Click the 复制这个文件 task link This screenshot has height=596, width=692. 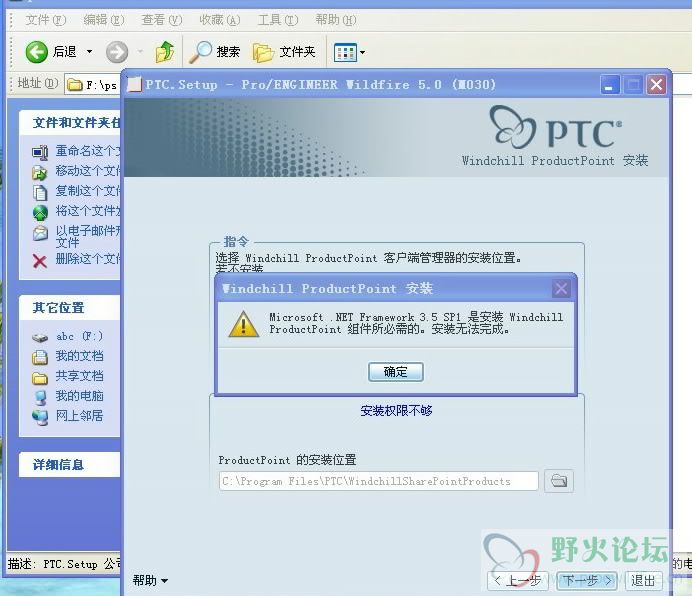(88, 191)
